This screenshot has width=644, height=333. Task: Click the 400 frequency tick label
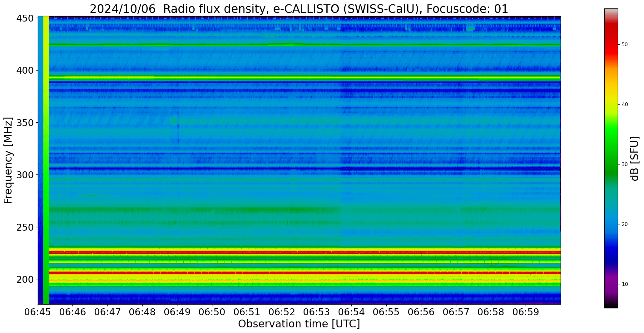[25, 71]
